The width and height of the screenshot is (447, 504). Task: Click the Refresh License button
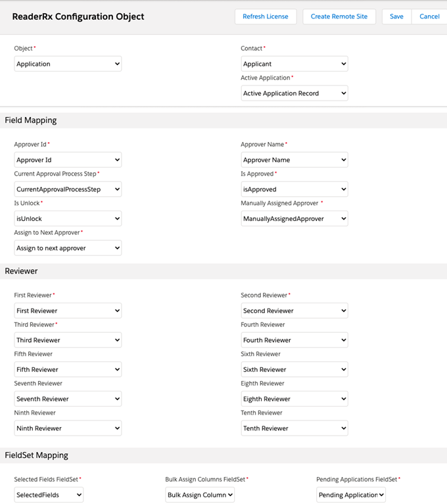coord(266,16)
